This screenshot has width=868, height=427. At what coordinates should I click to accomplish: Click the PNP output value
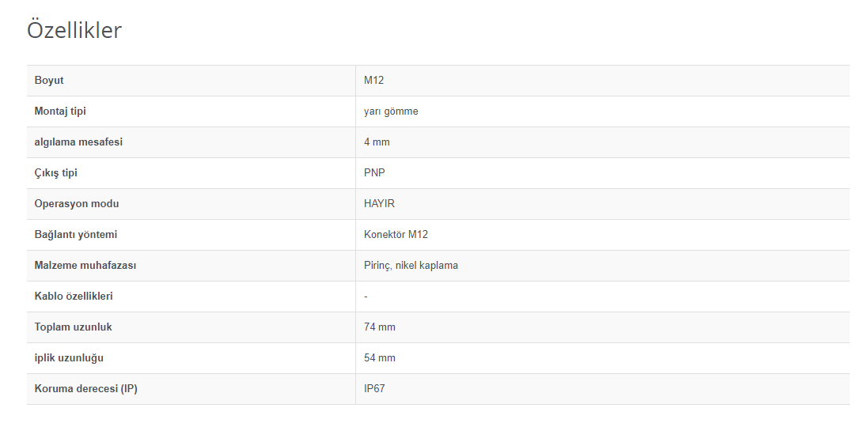pos(374,173)
